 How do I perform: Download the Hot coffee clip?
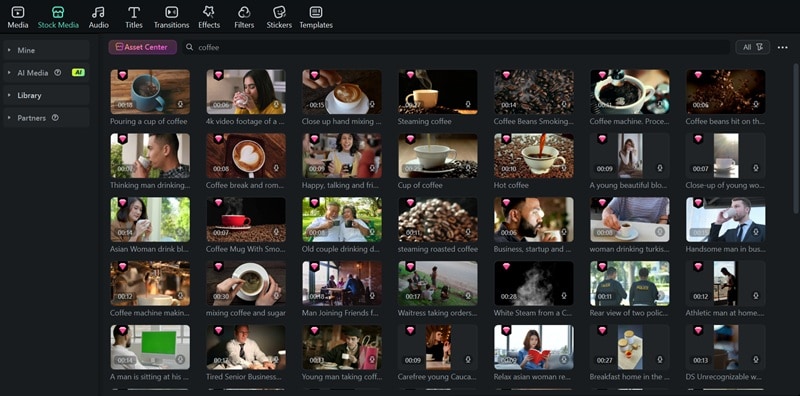pyautogui.click(x=564, y=168)
